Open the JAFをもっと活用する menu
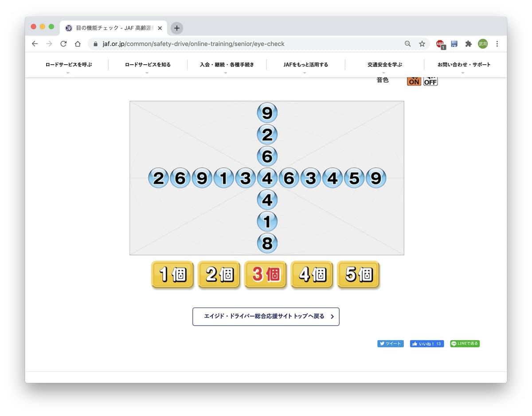 point(306,64)
